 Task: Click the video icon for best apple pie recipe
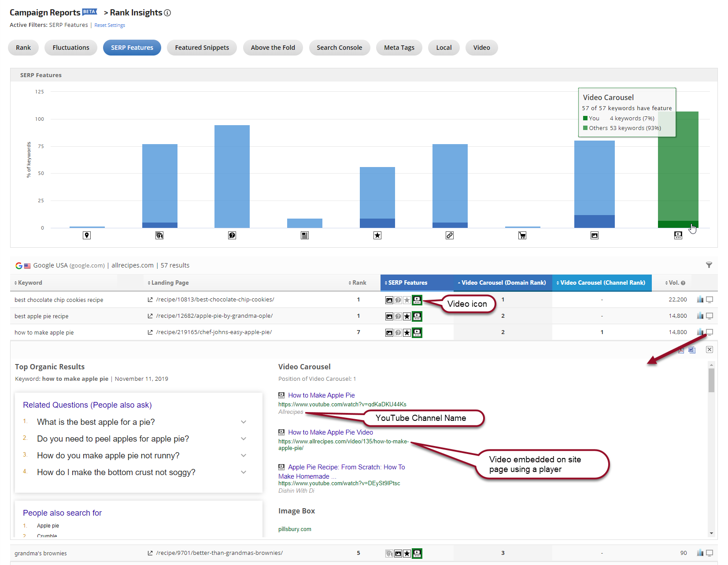tap(417, 316)
